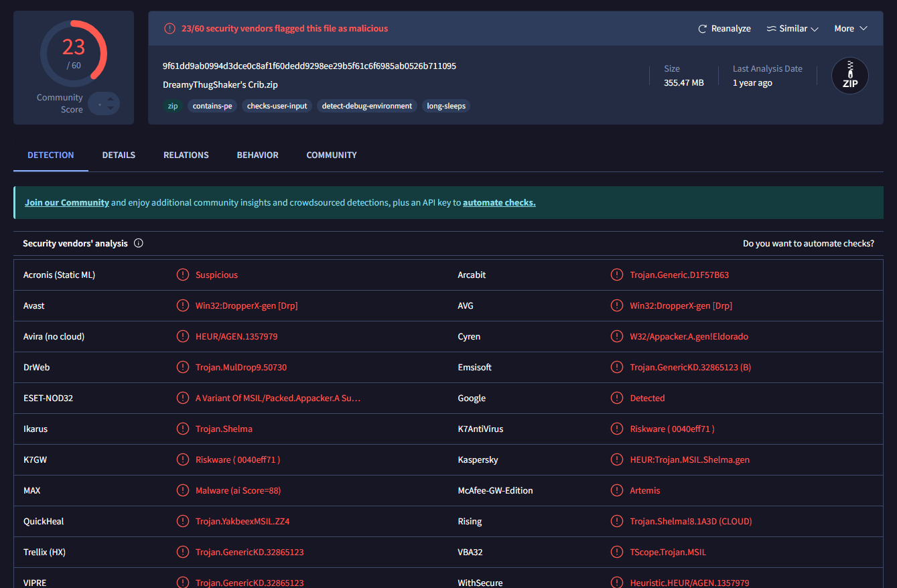The height and width of the screenshot is (588, 897).
Task: Click the alert icon in the Kaspersky row
Action: [617, 459]
